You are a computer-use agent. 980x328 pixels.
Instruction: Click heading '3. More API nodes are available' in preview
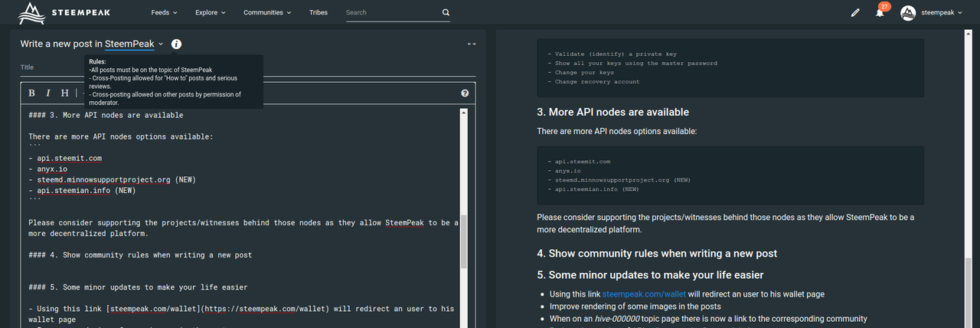click(x=612, y=112)
